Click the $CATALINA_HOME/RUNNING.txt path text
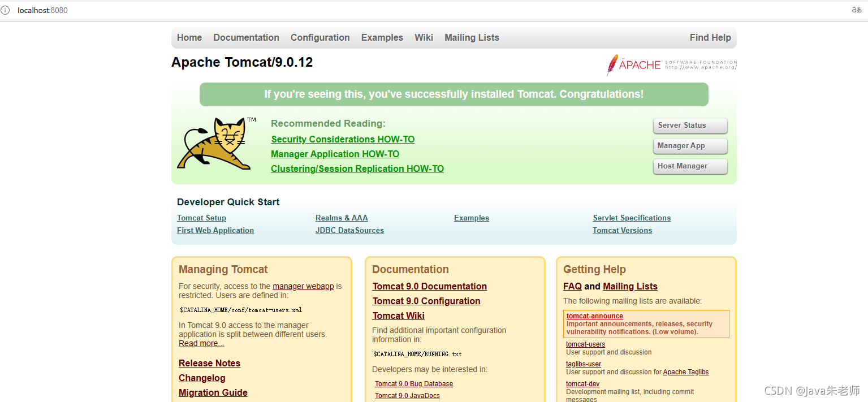 [417, 354]
